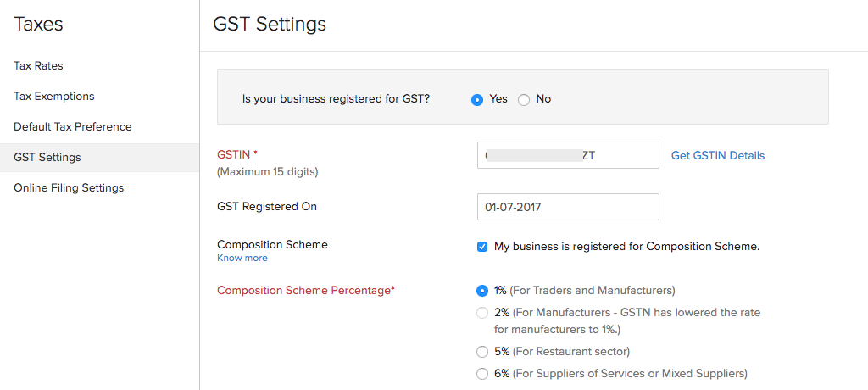This screenshot has width=868, height=390.
Task: Click the GST Registered On date field
Action: coord(568,207)
